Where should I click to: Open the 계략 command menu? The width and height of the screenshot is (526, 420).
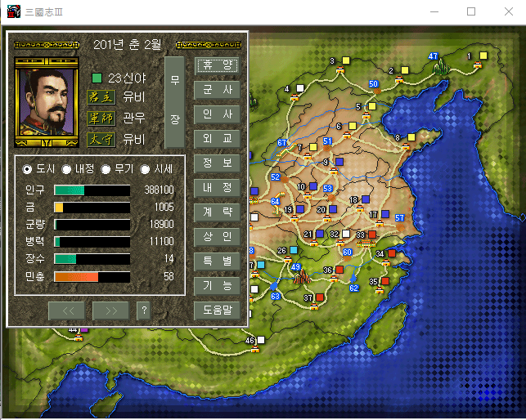[217, 212]
